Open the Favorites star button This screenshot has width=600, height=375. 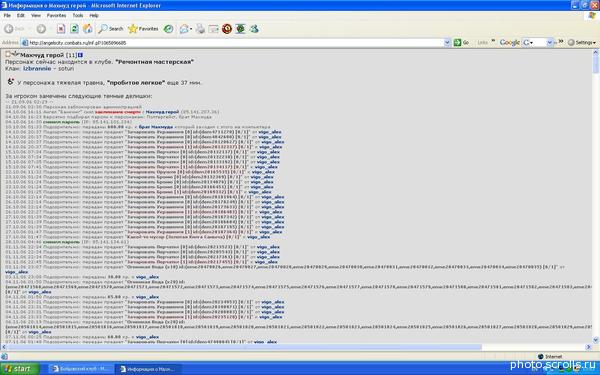tap(143, 29)
